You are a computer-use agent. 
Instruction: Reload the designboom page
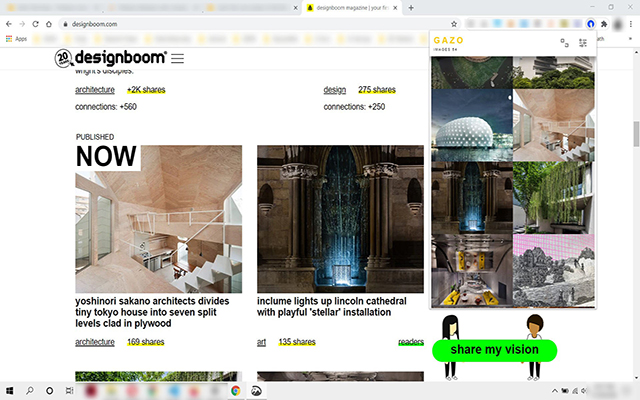point(36,24)
